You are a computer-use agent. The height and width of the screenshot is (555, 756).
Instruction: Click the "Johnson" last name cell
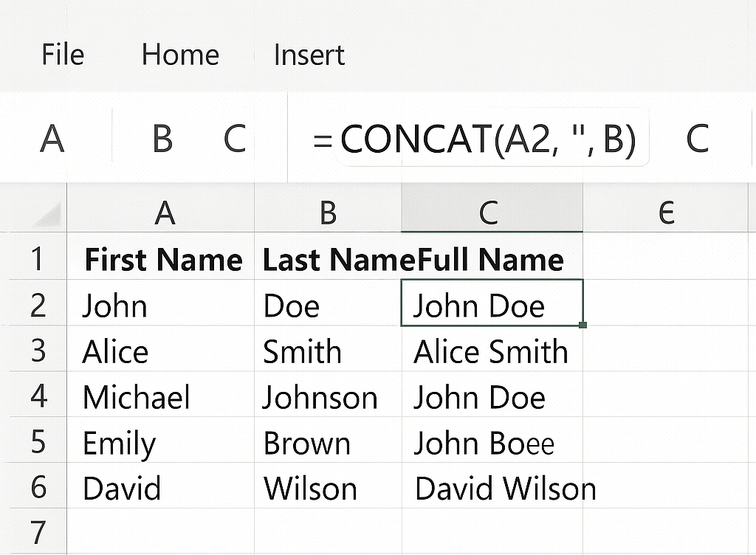click(x=320, y=398)
